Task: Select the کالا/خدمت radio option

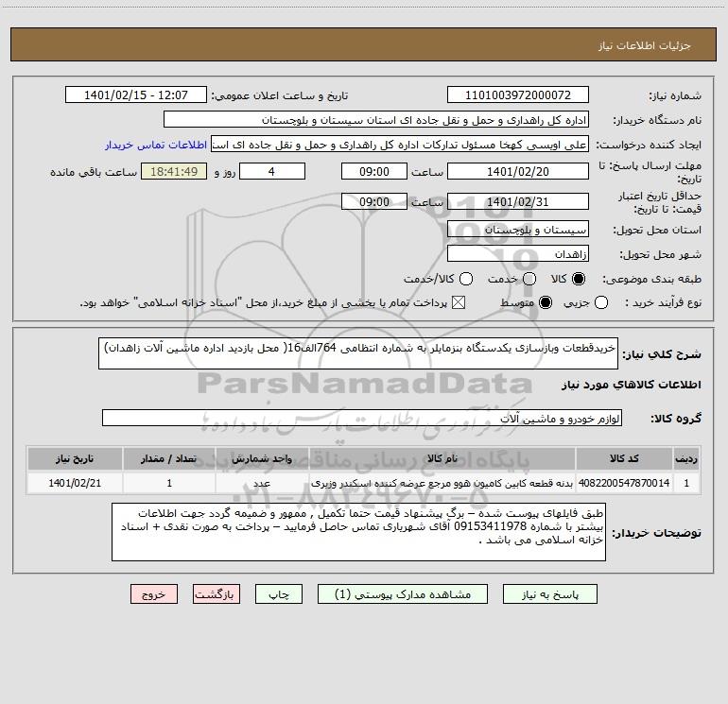Action: click(x=466, y=279)
